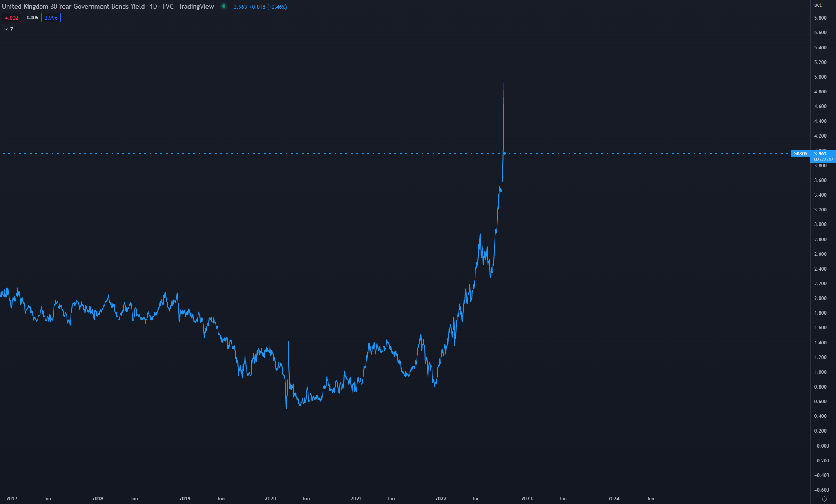The image size is (836, 504).
Task: Click the TVC exchange label in title
Action: (x=167, y=7)
